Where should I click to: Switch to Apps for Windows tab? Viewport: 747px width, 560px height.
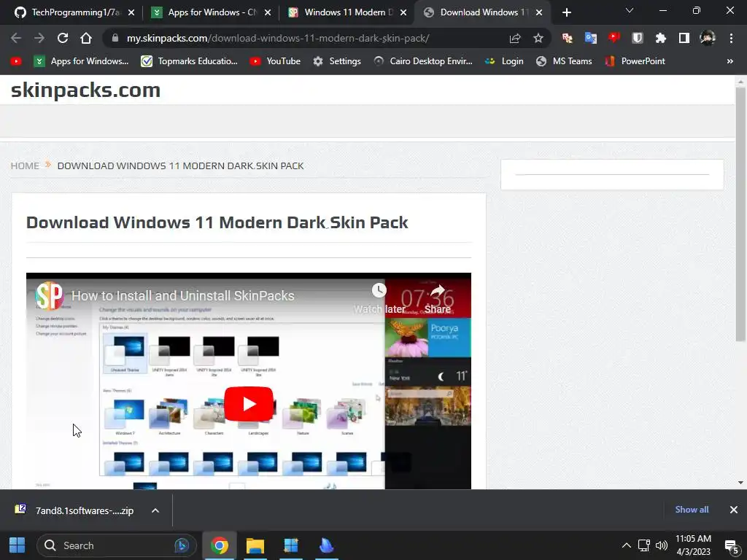pos(209,12)
